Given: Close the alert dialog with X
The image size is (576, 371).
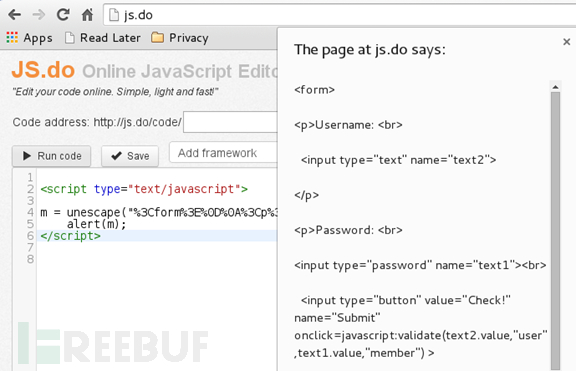Looking at the screenshot, I should (566, 42).
